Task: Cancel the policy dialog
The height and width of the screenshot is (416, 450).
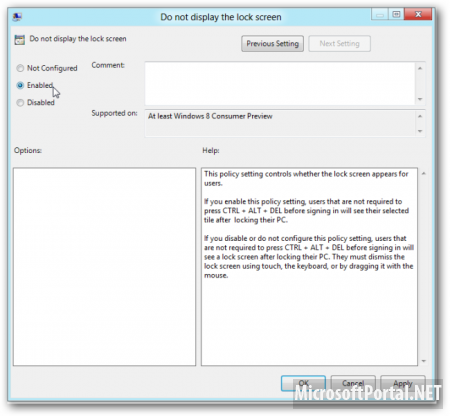Action: [353, 384]
